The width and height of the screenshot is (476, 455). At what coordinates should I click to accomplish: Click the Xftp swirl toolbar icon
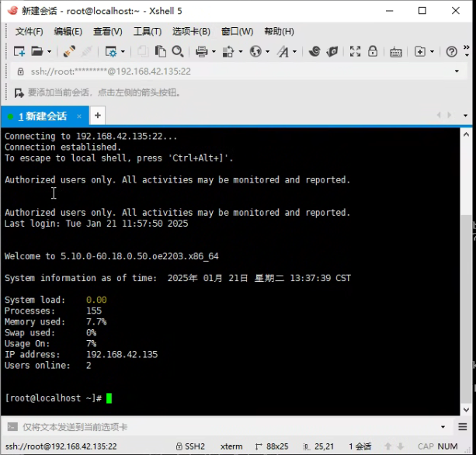[x=314, y=51]
